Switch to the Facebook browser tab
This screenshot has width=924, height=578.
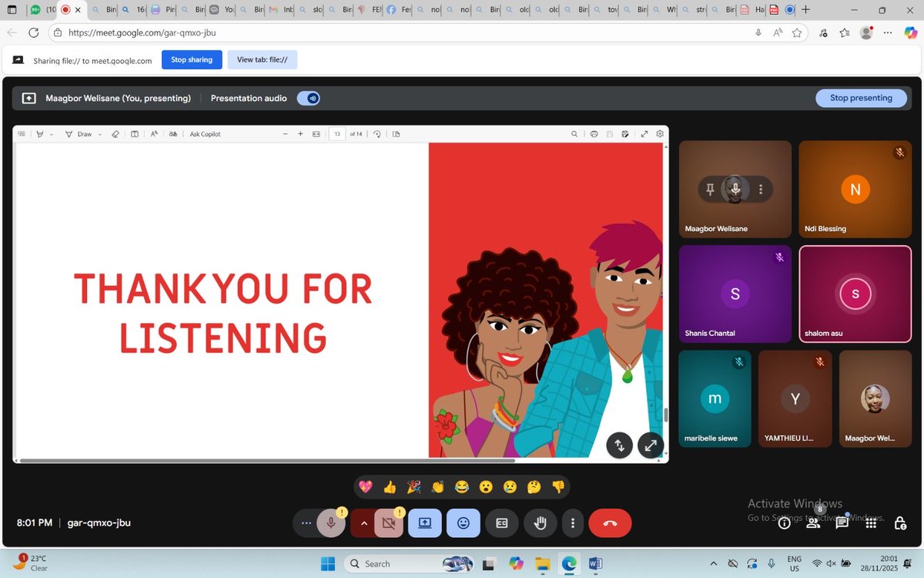click(x=399, y=10)
